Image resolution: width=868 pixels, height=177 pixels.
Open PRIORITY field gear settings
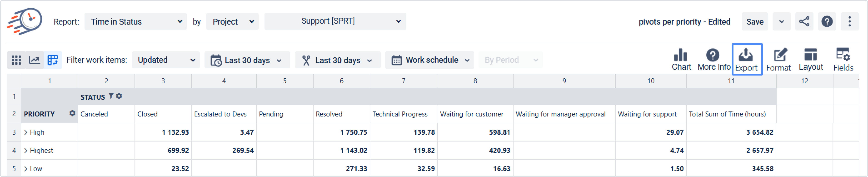(x=72, y=113)
